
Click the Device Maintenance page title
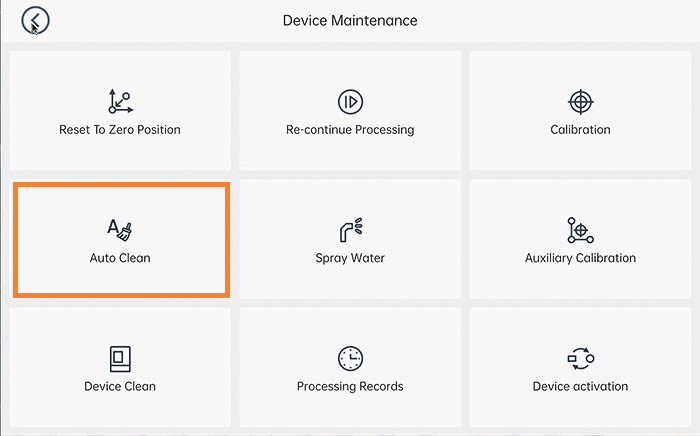pyautogui.click(x=350, y=20)
